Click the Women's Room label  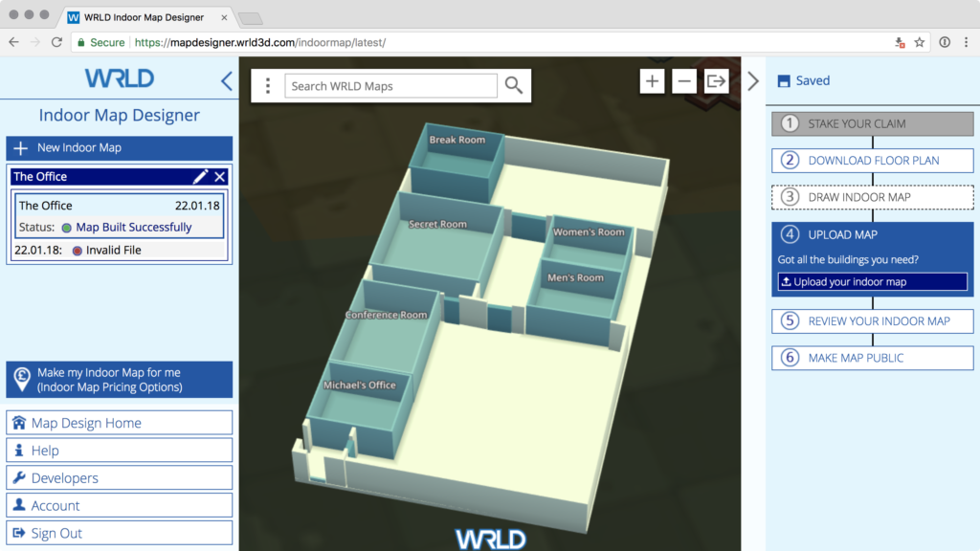[x=589, y=231]
